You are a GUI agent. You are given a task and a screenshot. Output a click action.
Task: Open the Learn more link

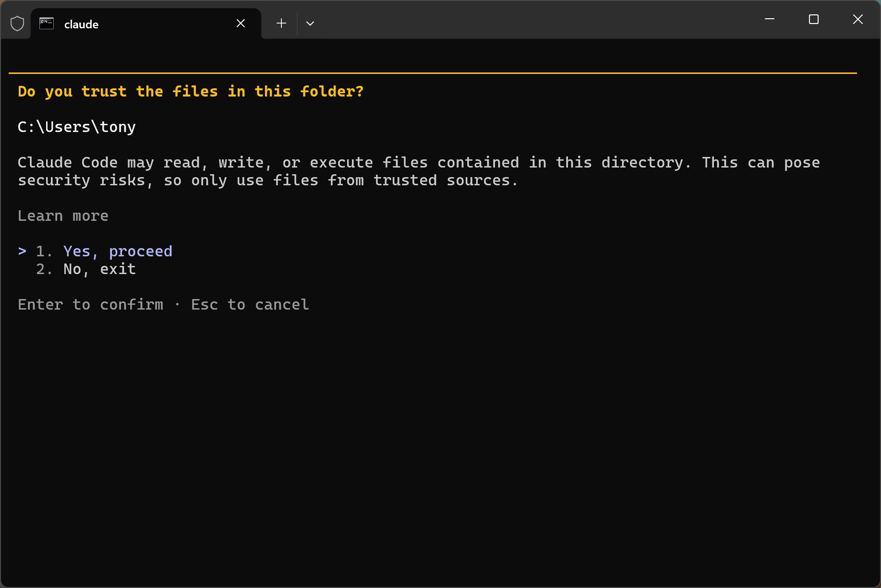(63, 216)
